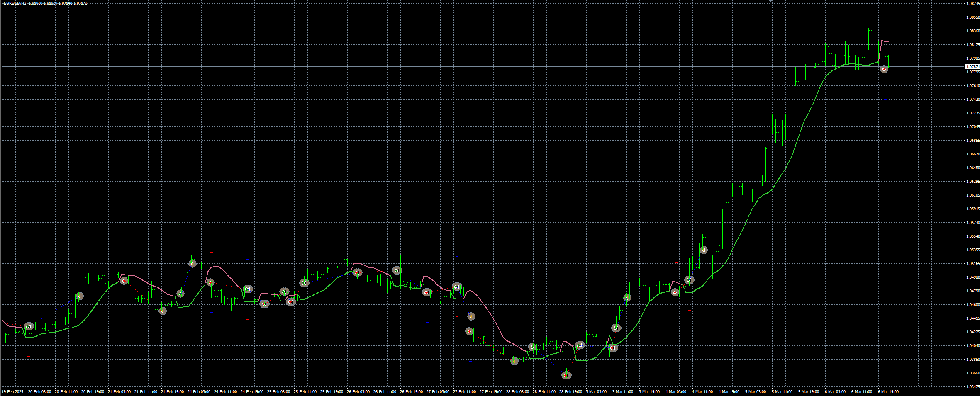Image resolution: width=980 pixels, height=396 pixels.
Task: Click the current price label 1.07871
Action: (973, 66)
